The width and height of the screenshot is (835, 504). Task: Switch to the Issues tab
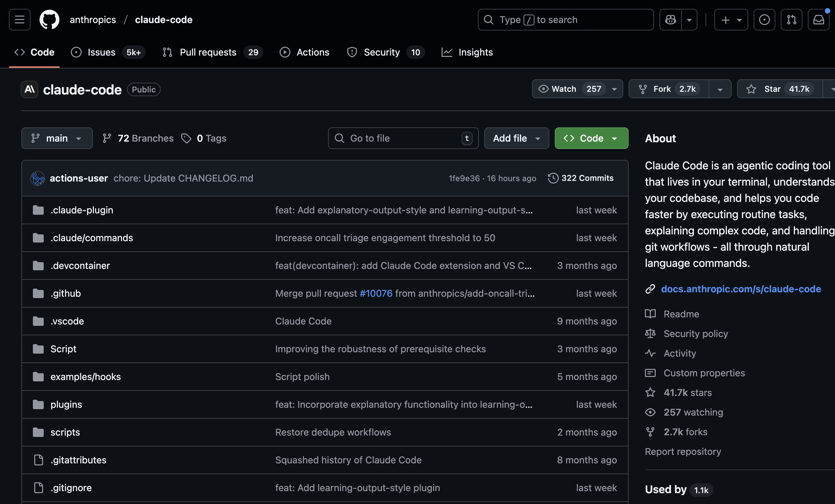pos(101,52)
